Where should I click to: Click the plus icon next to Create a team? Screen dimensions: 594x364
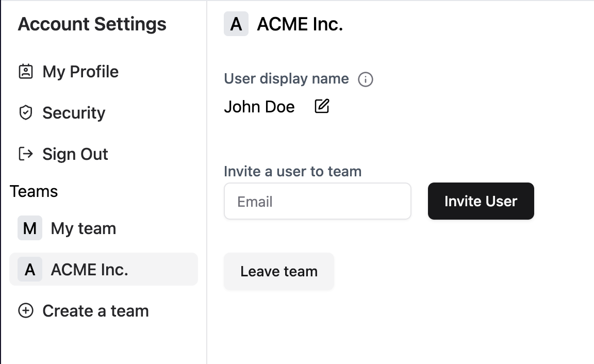(x=25, y=311)
